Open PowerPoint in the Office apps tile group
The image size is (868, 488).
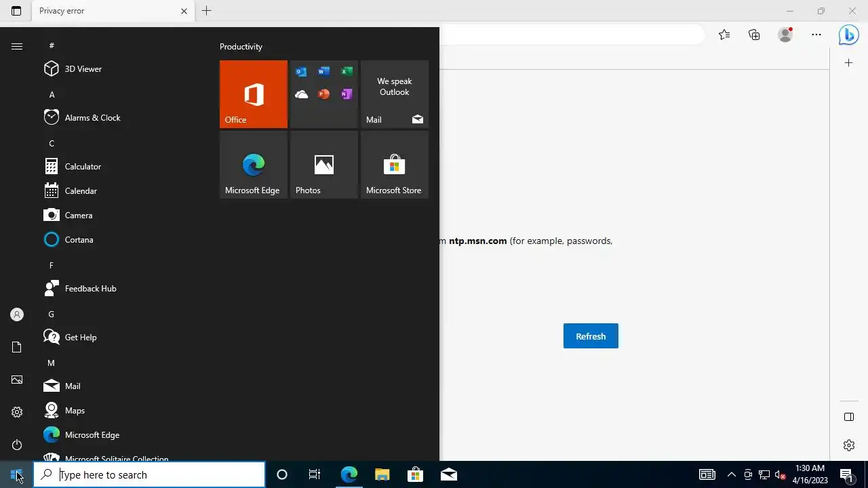(323, 94)
